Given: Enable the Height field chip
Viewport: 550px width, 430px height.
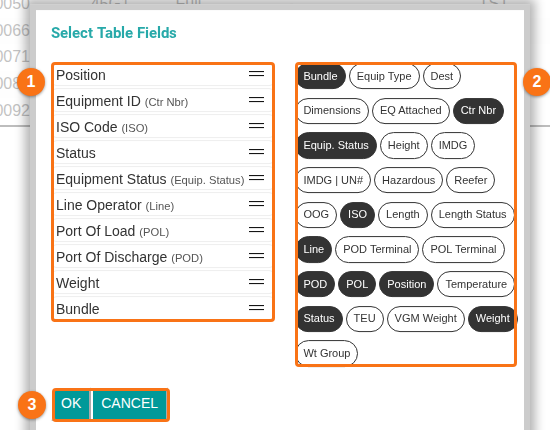Looking at the screenshot, I should point(404,145).
